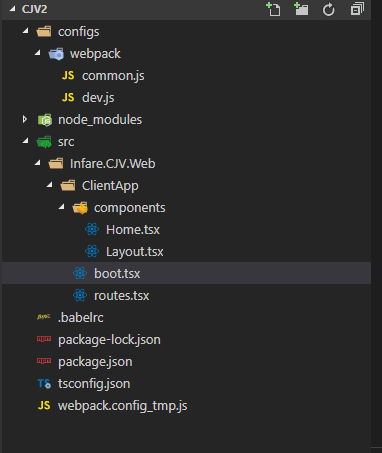Expand the node_modules folder arrow

(x=25, y=119)
